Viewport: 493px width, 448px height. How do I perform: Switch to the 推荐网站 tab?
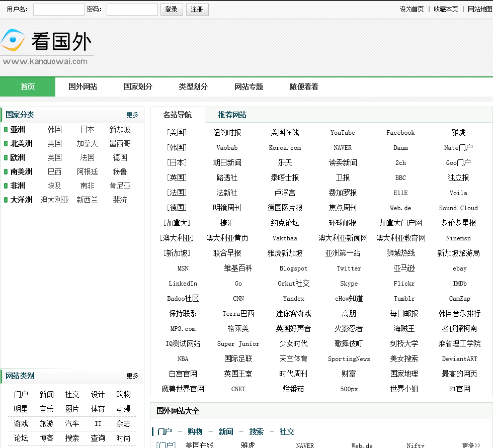pyautogui.click(x=232, y=115)
